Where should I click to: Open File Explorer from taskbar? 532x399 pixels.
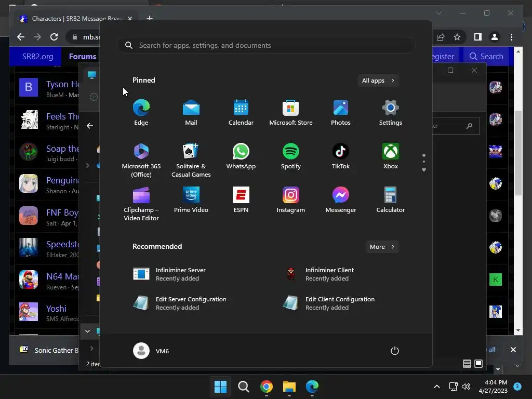(289, 386)
